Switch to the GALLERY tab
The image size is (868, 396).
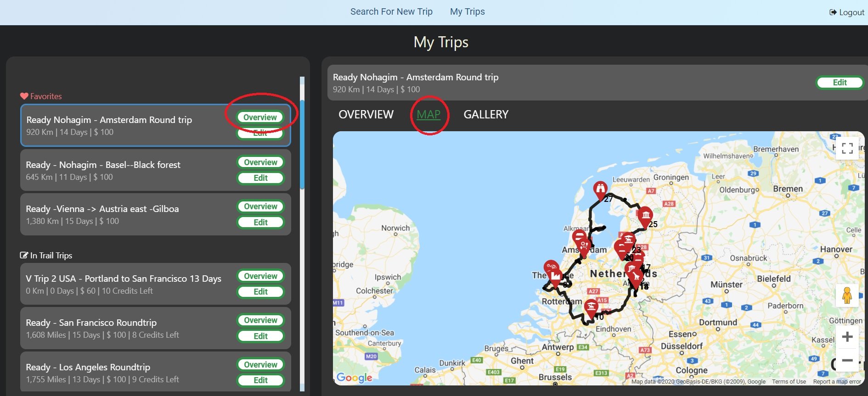click(486, 114)
